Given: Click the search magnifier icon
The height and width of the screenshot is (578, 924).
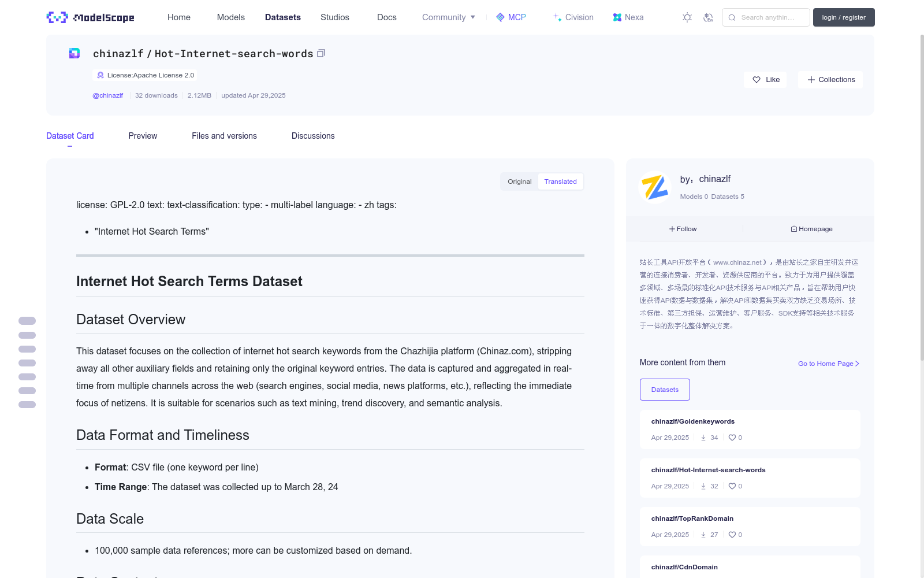Looking at the screenshot, I should pyautogui.click(x=732, y=17).
